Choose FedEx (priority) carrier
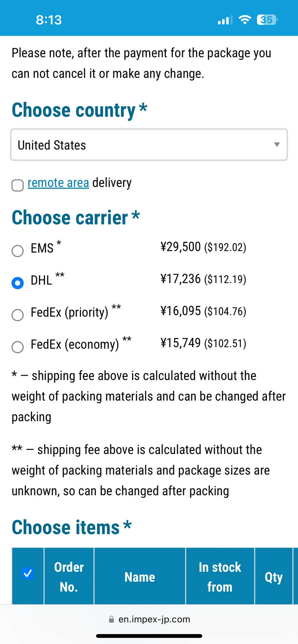The height and width of the screenshot is (644, 298). (x=18, y=315)
